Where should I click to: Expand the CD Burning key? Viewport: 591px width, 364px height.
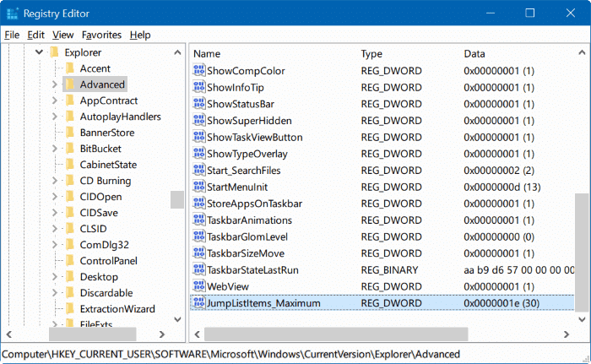tap(55, 180)
